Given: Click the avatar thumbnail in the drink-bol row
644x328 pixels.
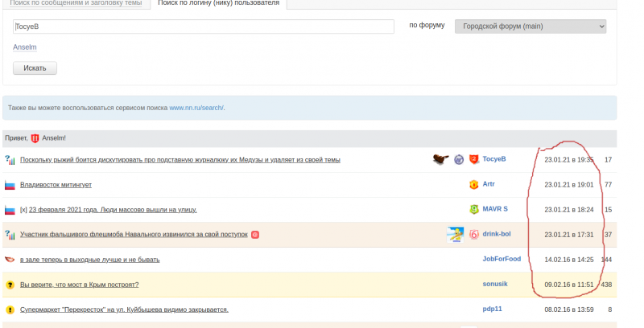Looking at the screenshot, I should 455,234.
